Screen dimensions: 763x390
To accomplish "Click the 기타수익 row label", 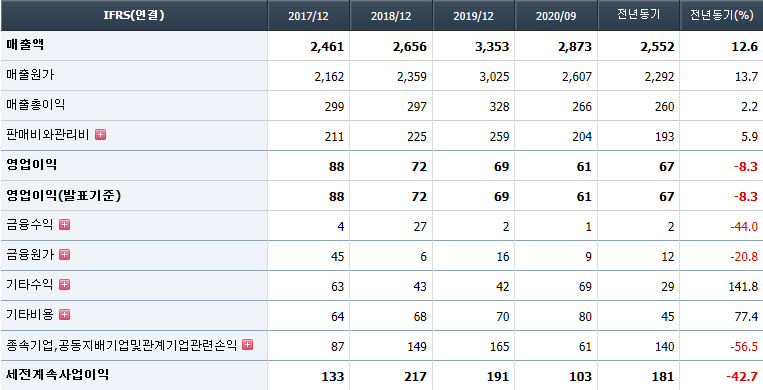I will tap(30, 285).
